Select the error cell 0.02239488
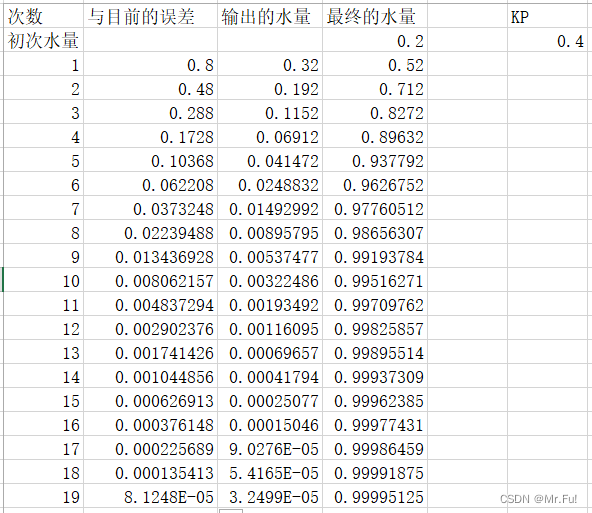The image size is (592, 513). (150, 232)
